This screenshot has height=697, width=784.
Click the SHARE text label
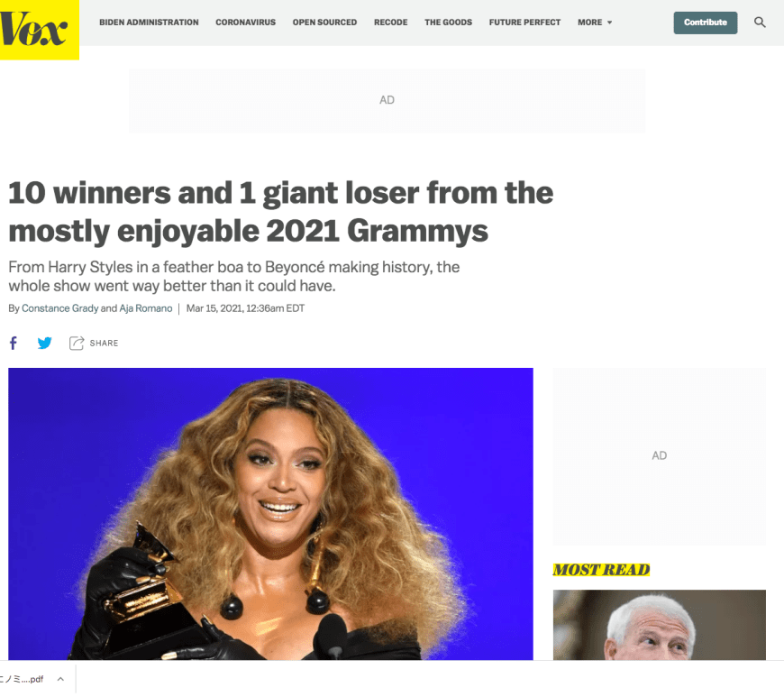tap(104, 344)
